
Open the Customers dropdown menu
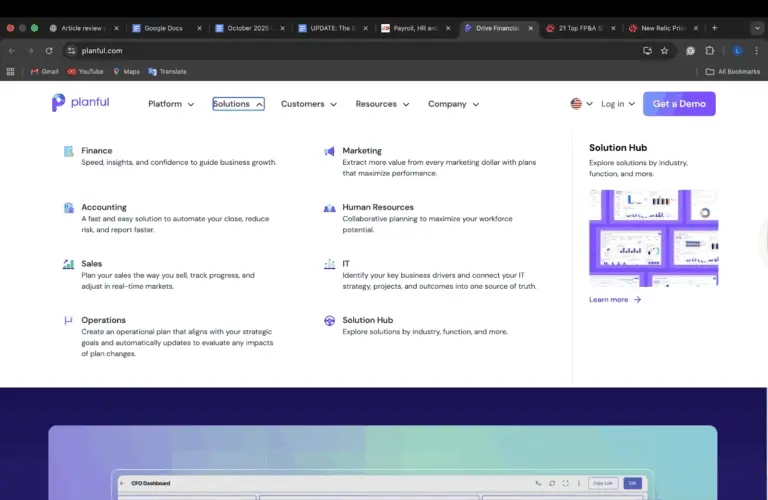point(308,104)
